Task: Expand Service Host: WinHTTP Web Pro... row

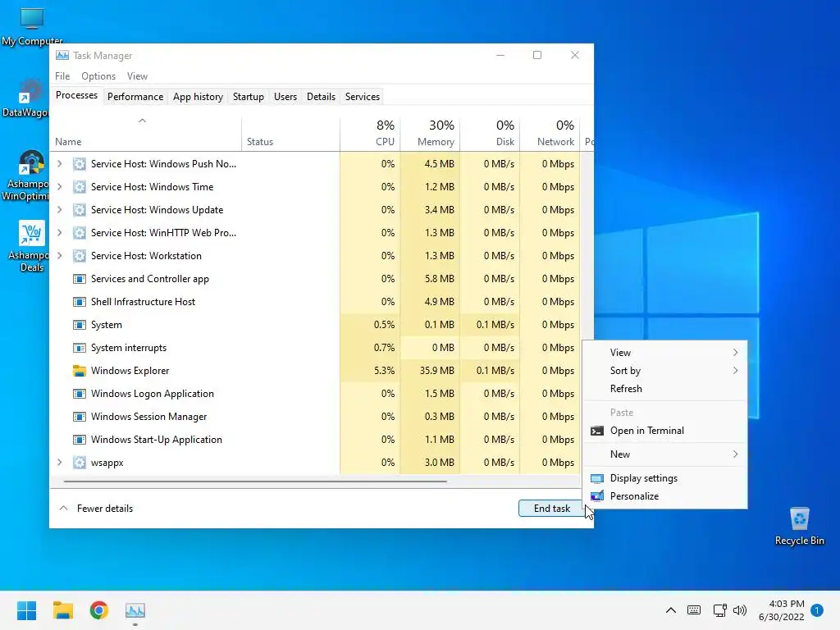Action: pyautogui.click(x=60, y=233)
